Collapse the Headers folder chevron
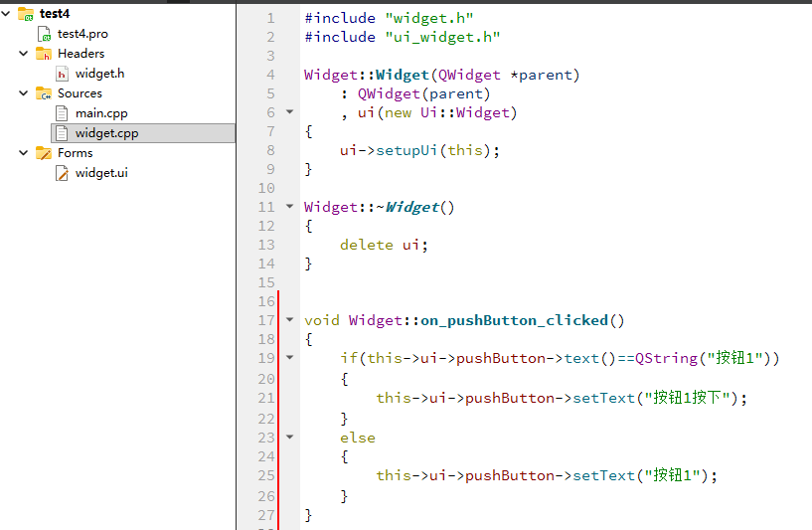Image resolution: width=812 pixels, height=530 pixels. tap(23, 54)
